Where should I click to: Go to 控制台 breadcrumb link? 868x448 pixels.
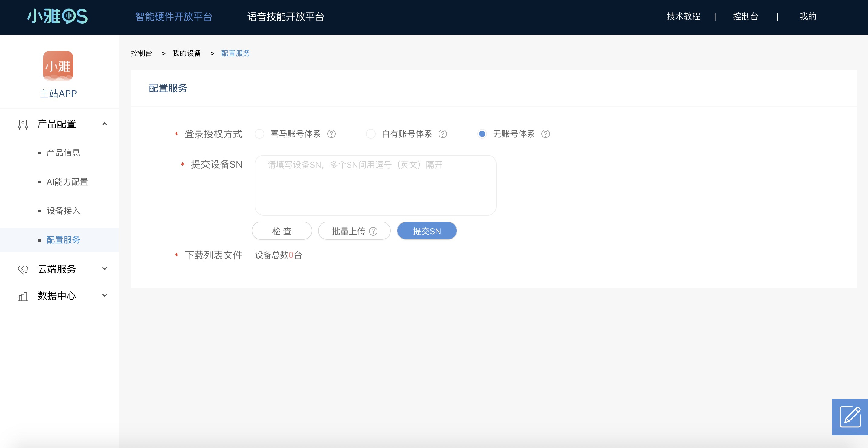pyautogui.click(x=142, y=53)
